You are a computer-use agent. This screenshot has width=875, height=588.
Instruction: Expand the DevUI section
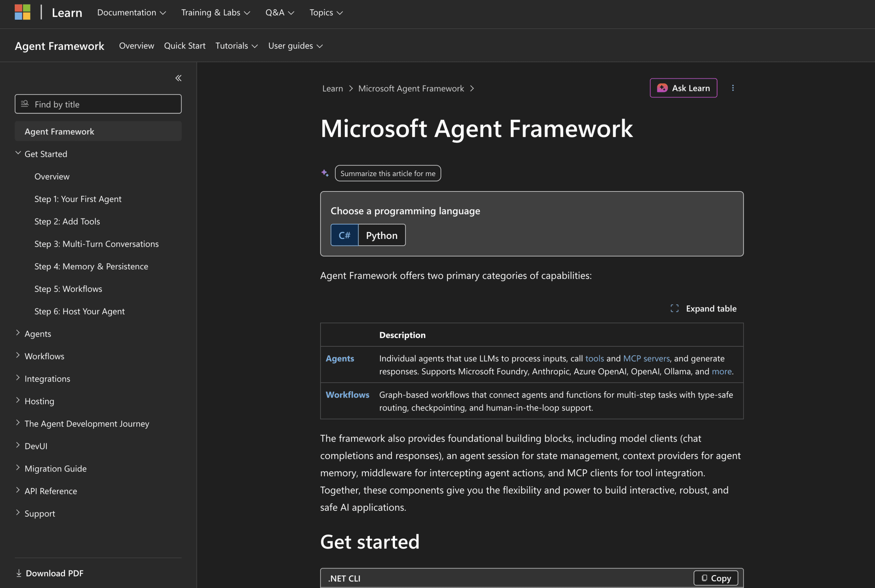[x=18, y=445]
